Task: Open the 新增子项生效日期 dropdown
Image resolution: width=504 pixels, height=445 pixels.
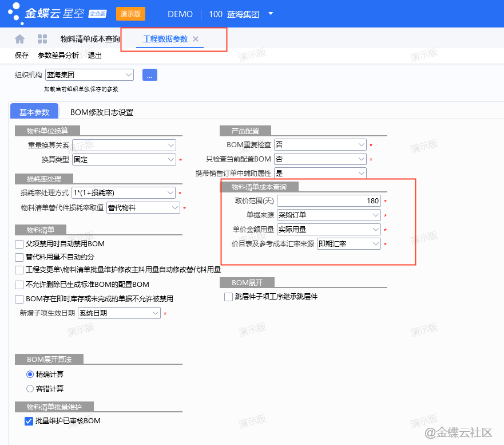Action: tap(156, 313)
